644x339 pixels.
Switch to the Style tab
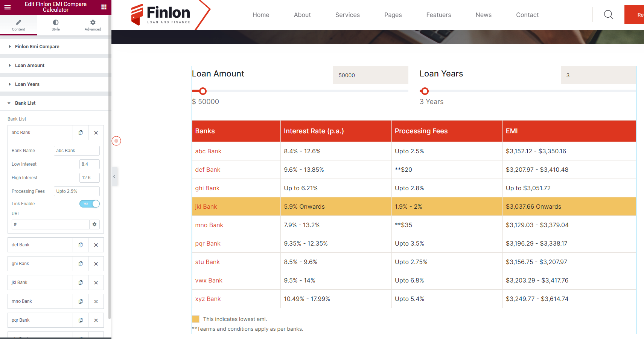[56, 25]
